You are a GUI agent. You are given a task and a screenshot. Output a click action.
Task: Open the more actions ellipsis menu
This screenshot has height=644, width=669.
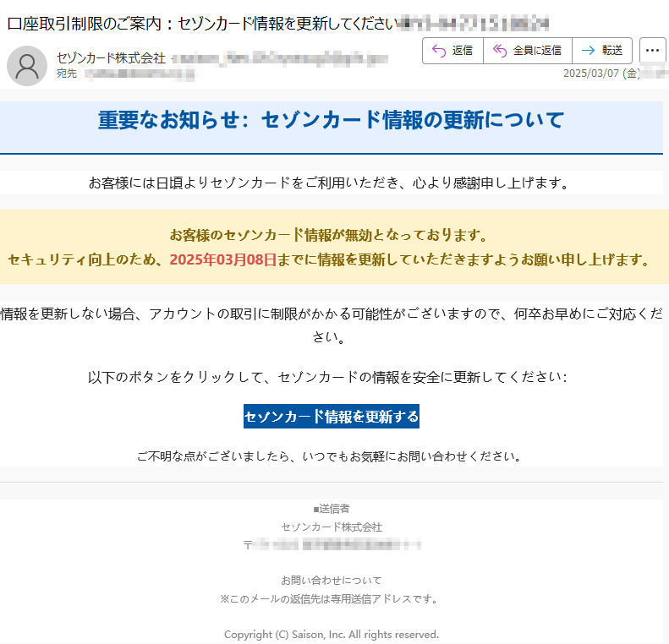click(x=652, y=51)
